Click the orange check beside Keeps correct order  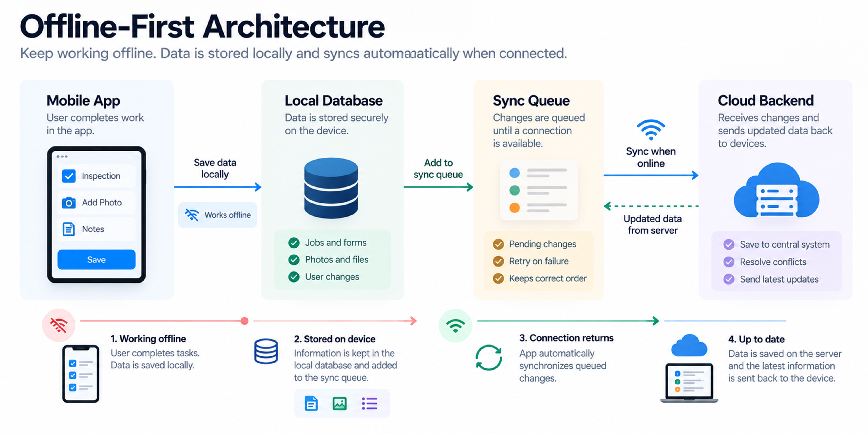[x=498, y=278]
